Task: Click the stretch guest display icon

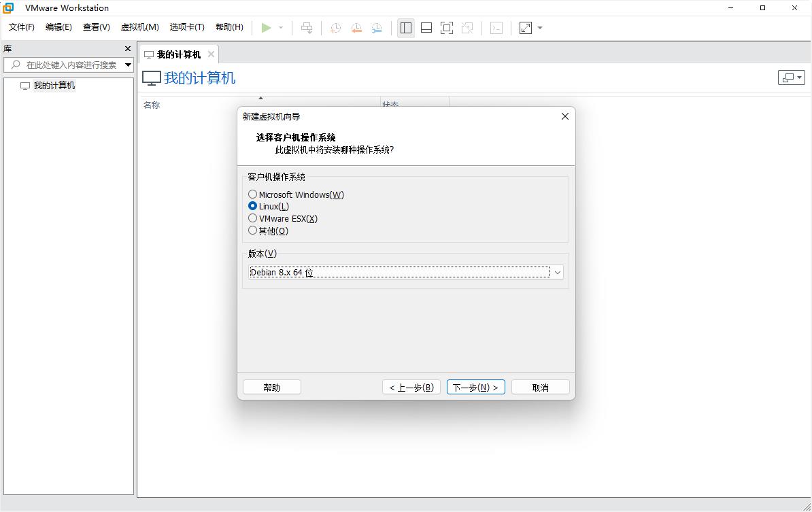Action: tap(526, 28)
